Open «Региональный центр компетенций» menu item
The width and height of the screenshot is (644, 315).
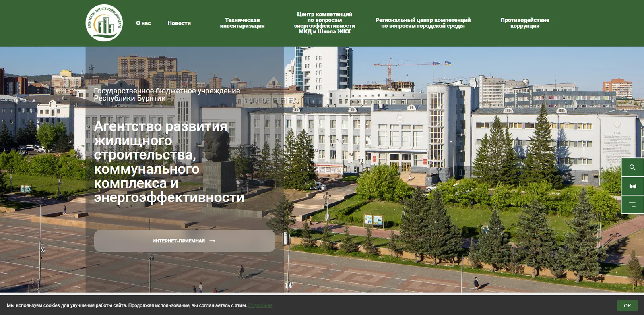click(423, 23)
